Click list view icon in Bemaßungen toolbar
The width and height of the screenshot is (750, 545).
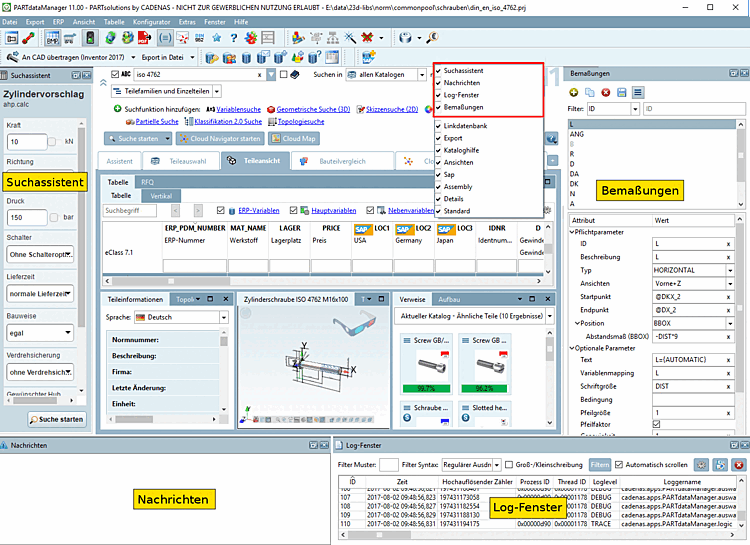click(638, 92)
